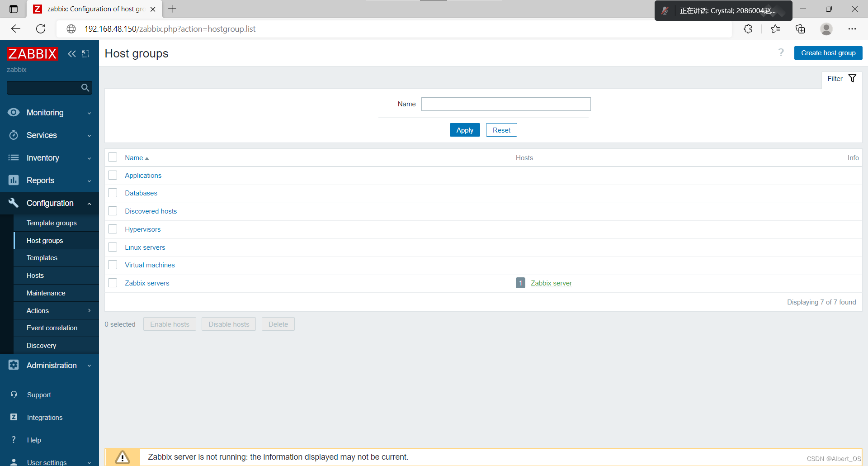Select all host groups checkbox
The width and height of the screenshot is (868, 466).
click(x=113, y=157)
